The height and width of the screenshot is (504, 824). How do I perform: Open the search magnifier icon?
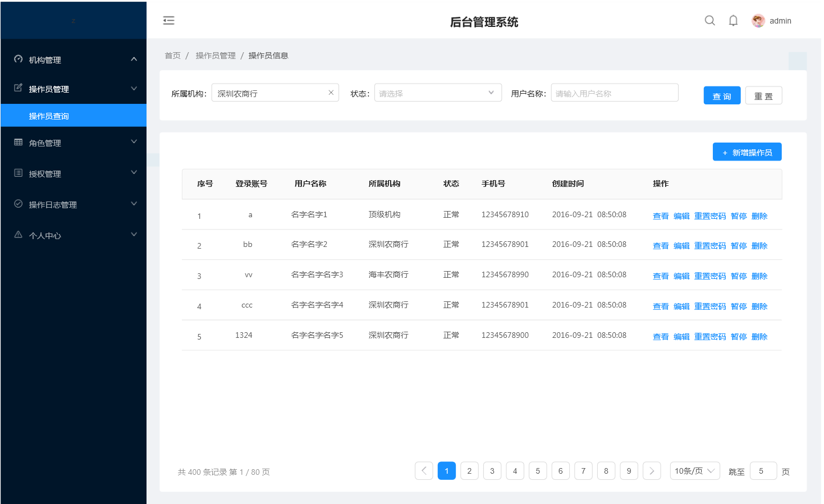(709, 21)
